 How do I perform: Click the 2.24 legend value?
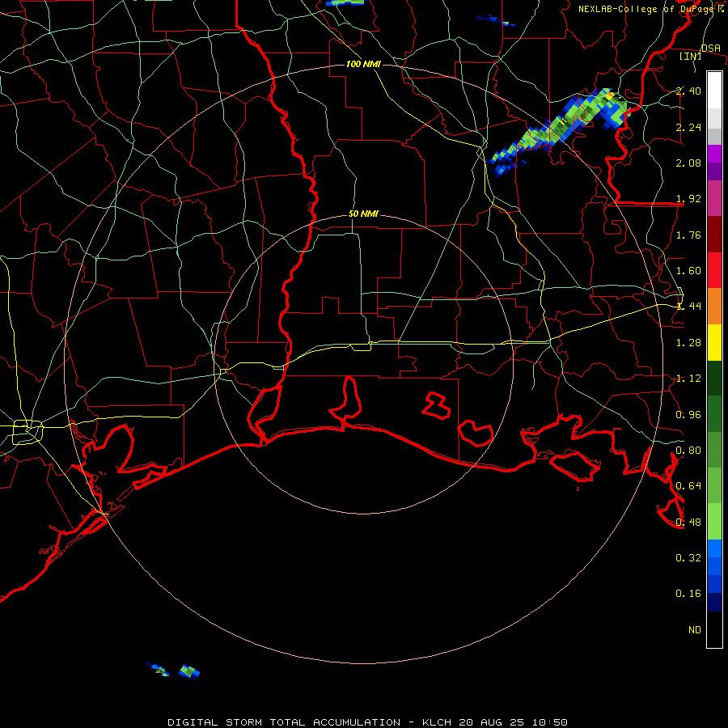pos(688,127)
